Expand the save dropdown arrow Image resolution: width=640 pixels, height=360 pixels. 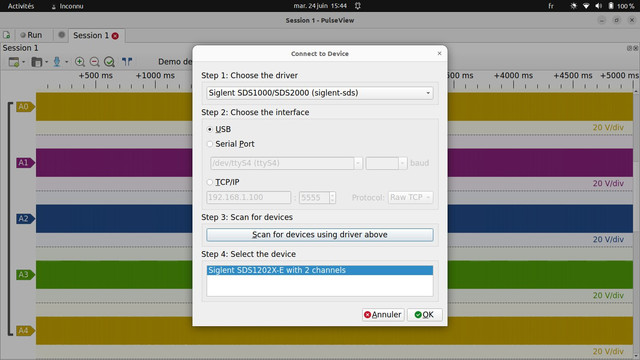[67, 62]
